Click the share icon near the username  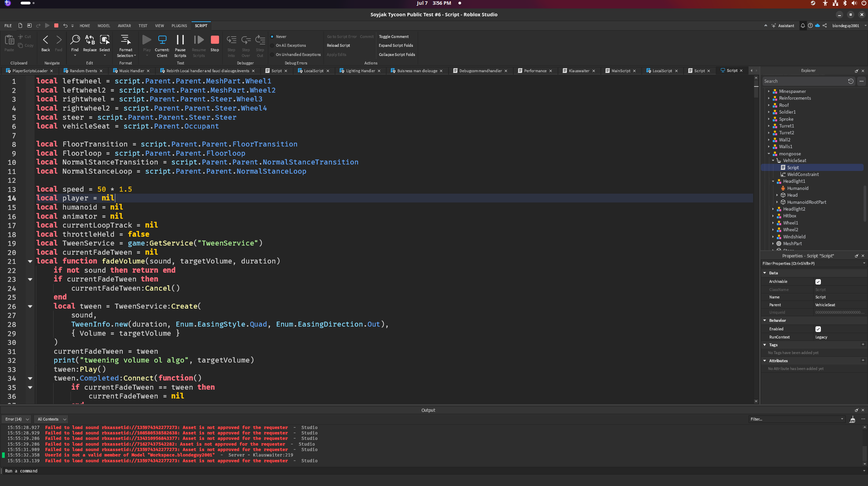(x=825, y=25)
